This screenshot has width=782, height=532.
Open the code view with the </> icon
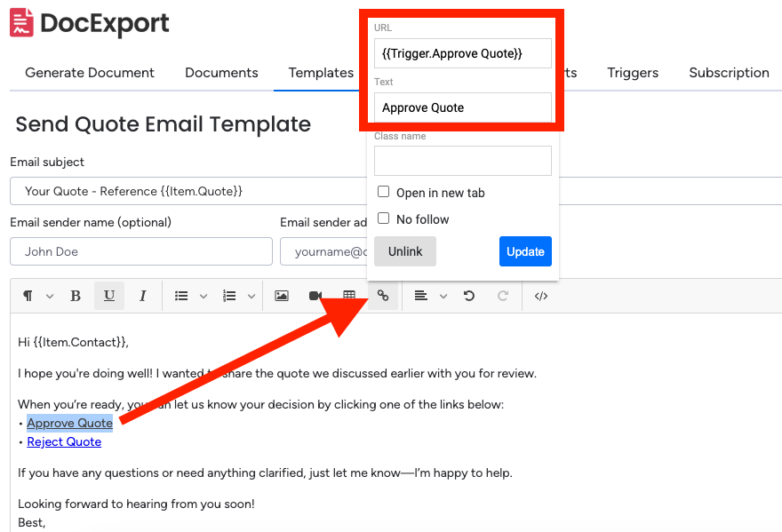click(540, 296)
